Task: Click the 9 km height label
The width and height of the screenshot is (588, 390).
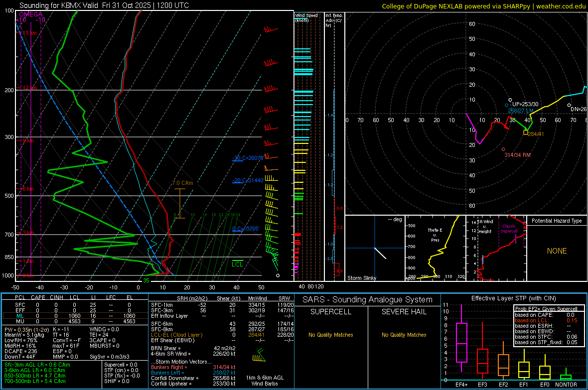Action: pos(27,140)
